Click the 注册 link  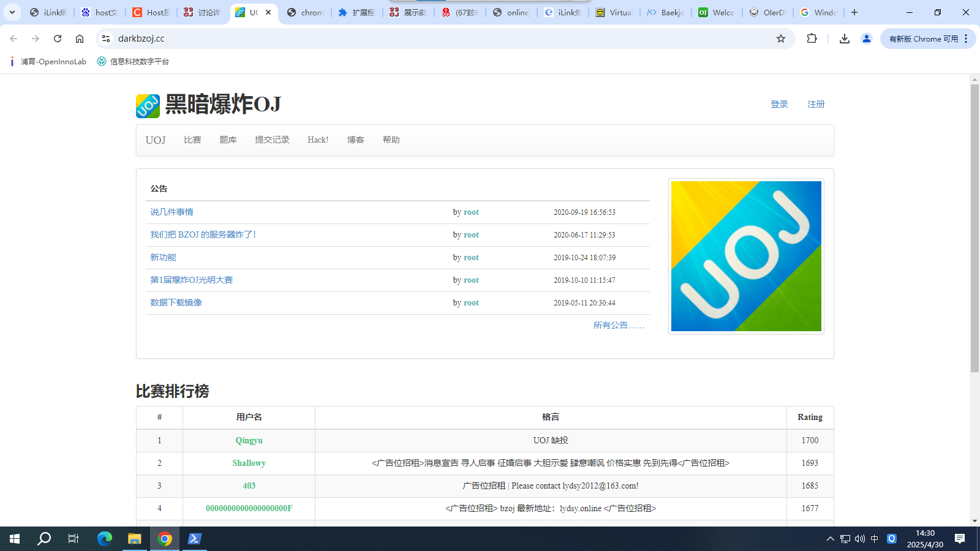point(816,104)
